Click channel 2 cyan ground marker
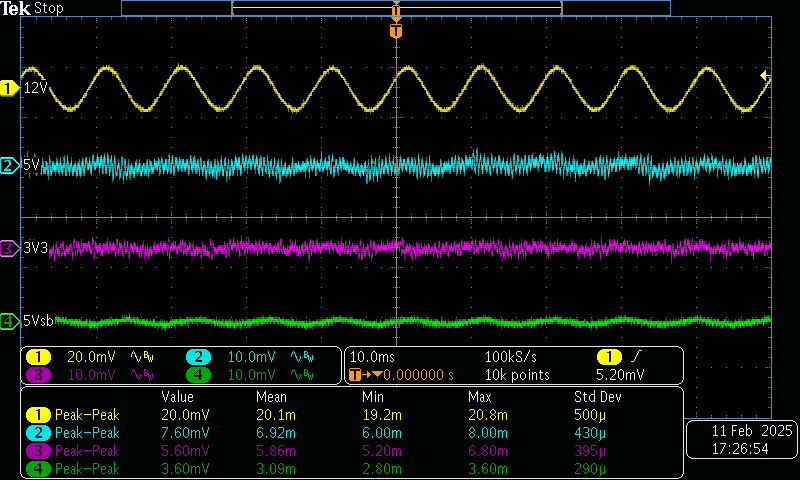The width and height of the screenshot is (800, 480). [9, 165]
